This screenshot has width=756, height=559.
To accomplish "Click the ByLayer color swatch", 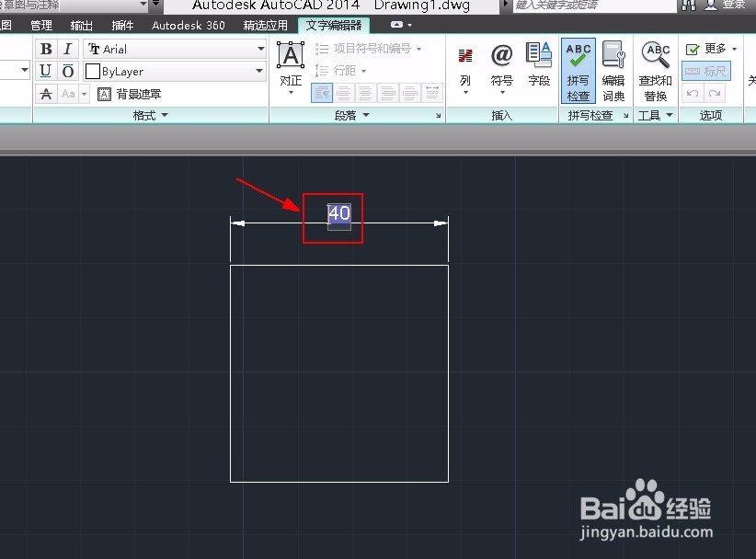I will tap(92, 72).
